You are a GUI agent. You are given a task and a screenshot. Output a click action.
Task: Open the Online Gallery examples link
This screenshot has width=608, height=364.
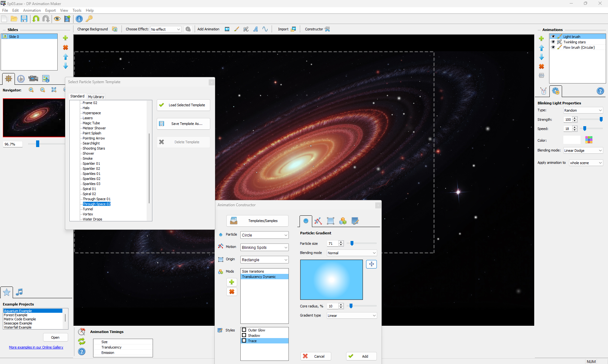click(x=36, y=347)
